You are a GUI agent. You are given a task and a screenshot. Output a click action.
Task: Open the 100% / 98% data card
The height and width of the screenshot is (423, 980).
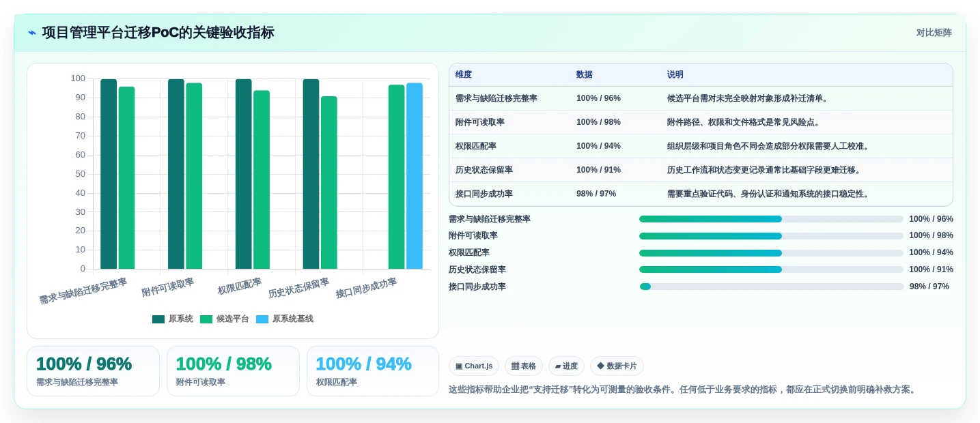pos(233,371)
